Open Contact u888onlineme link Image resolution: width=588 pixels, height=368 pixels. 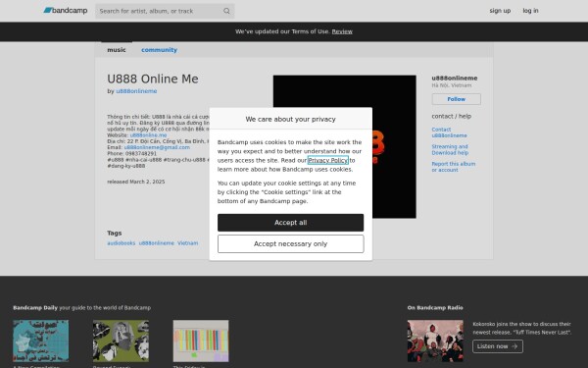click(x=449, y=132)
